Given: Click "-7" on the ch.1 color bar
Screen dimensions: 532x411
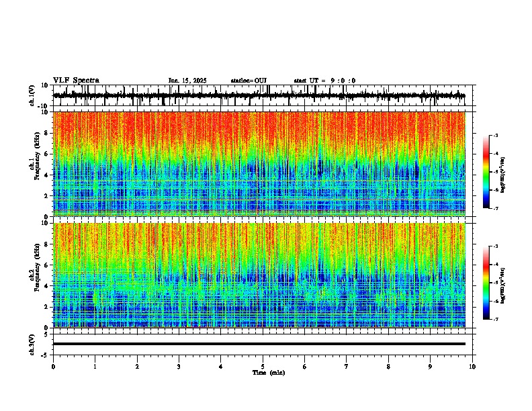Looking at the screenshot, I should click(496, 209).
